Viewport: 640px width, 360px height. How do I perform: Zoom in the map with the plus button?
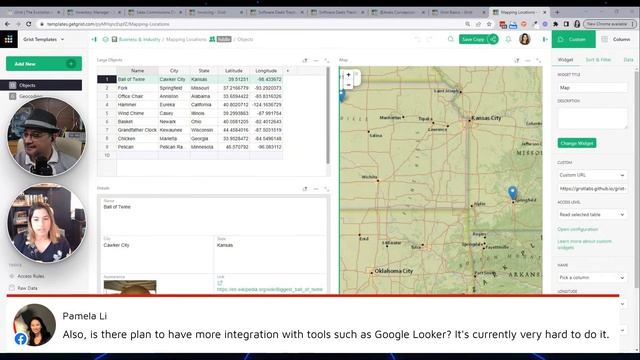click(348, 75)
